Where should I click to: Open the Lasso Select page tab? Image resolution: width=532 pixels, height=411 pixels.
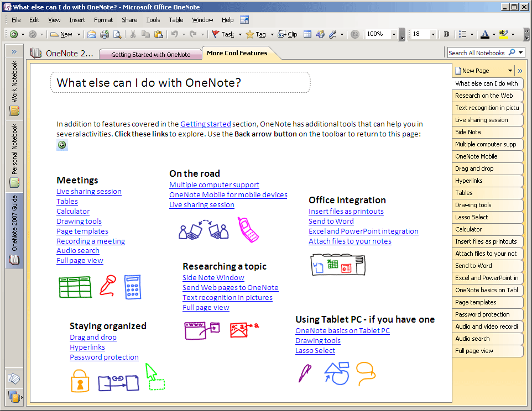click(487, 217)
